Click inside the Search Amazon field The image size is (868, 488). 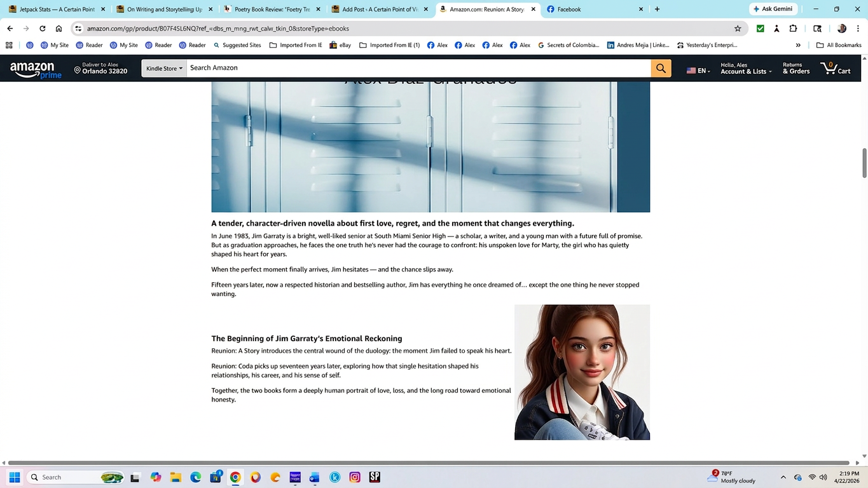(x=418, y=68)
